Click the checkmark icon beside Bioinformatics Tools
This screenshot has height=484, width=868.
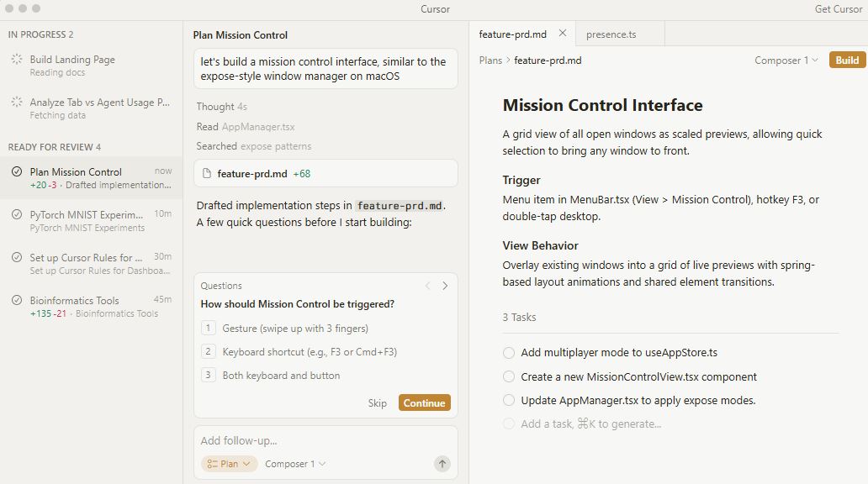(x=17, y=301)
